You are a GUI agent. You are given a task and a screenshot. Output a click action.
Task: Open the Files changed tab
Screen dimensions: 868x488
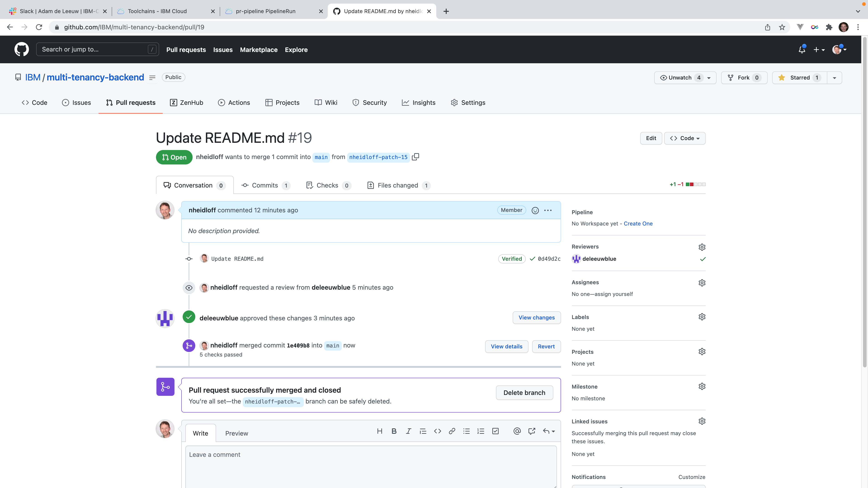point(398,185)
